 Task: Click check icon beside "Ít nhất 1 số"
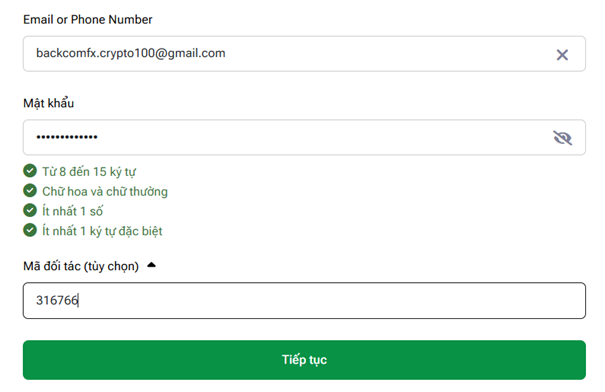pyautogui.click(x=30, y=210)
